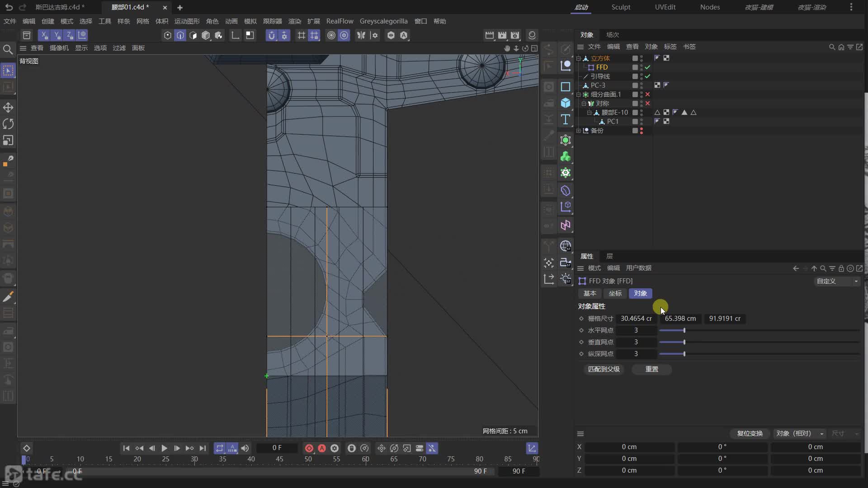This screenshot has height=488, width=868.
Task: Open the 文件 menu in menu bar
Action: pyautogui.click(x=9, y=21)
